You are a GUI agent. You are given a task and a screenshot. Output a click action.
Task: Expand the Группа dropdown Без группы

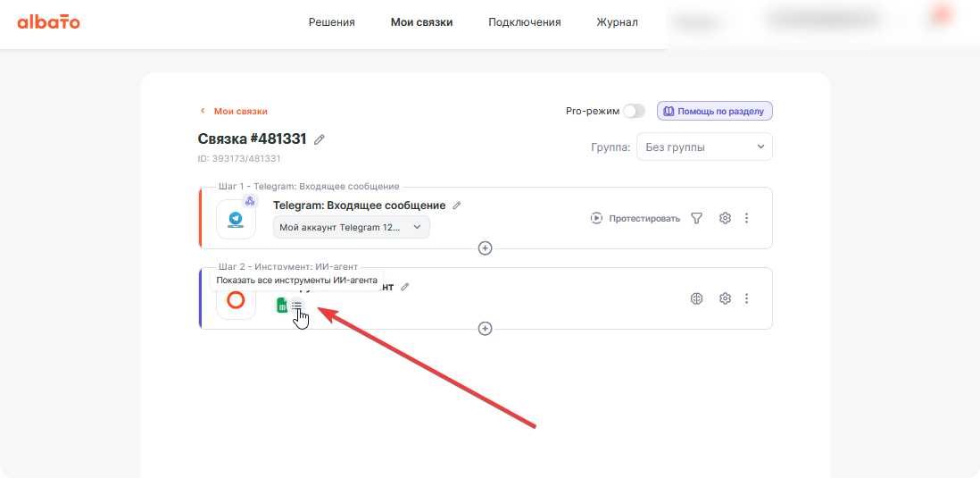click(x=704, y=147)
